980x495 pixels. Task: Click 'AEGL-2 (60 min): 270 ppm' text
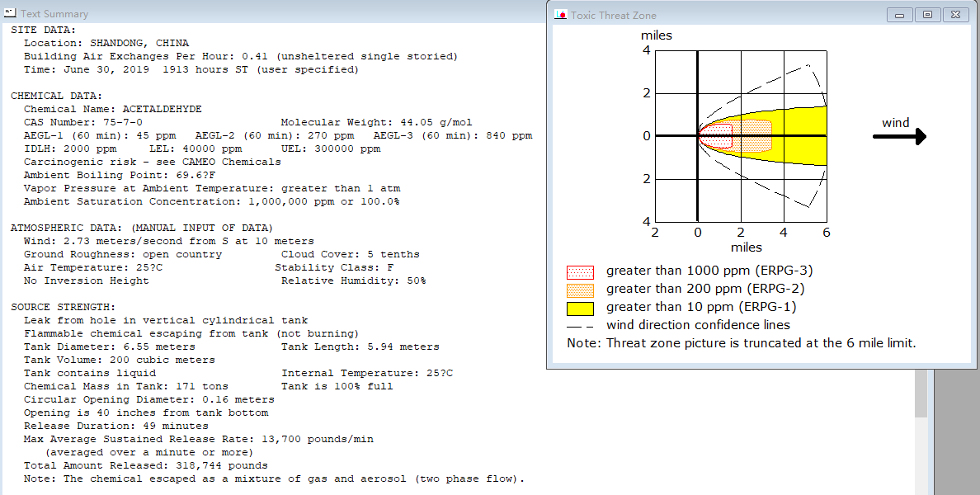click(x=275, y=135)
